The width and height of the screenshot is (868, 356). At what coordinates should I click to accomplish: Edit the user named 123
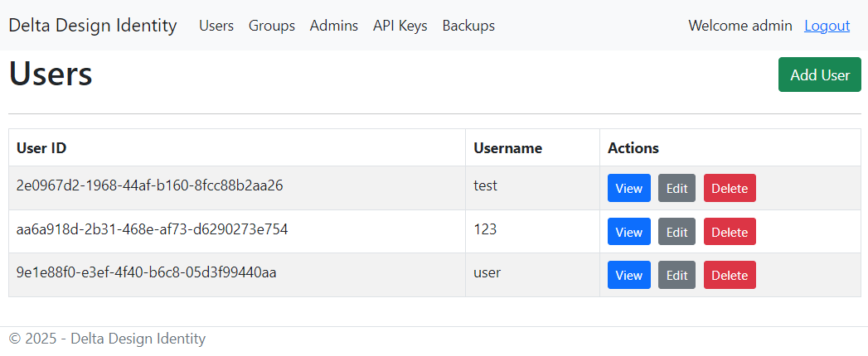(676, 232)
